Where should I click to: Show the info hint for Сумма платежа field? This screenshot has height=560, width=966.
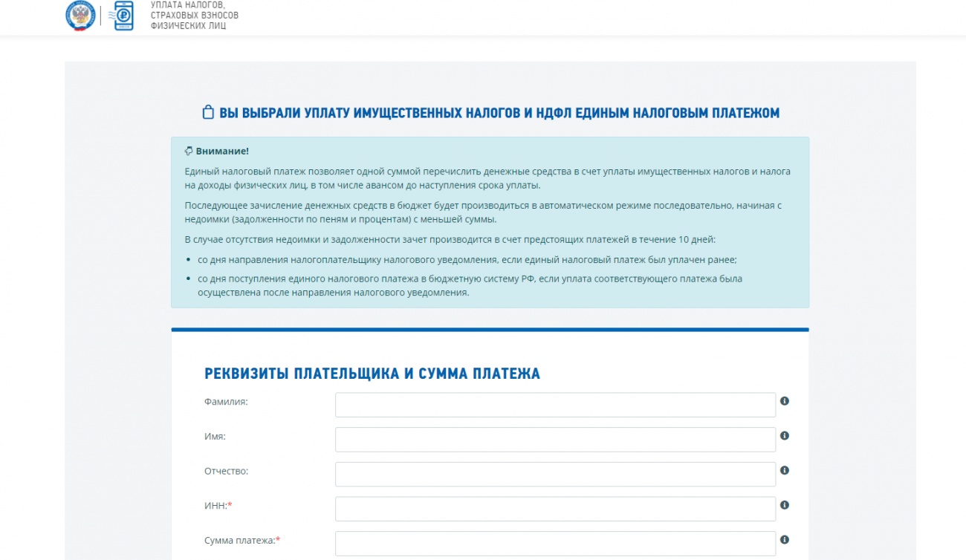(785, 540)
